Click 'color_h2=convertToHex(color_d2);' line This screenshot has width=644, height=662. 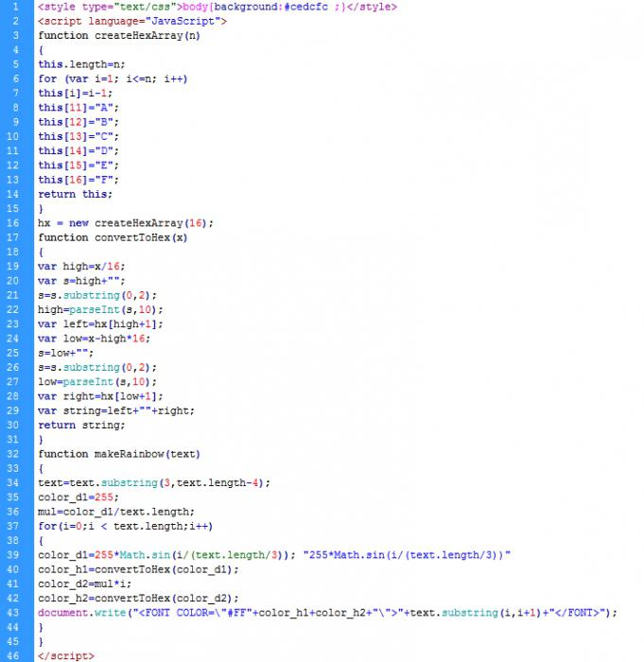coord(138,599)
